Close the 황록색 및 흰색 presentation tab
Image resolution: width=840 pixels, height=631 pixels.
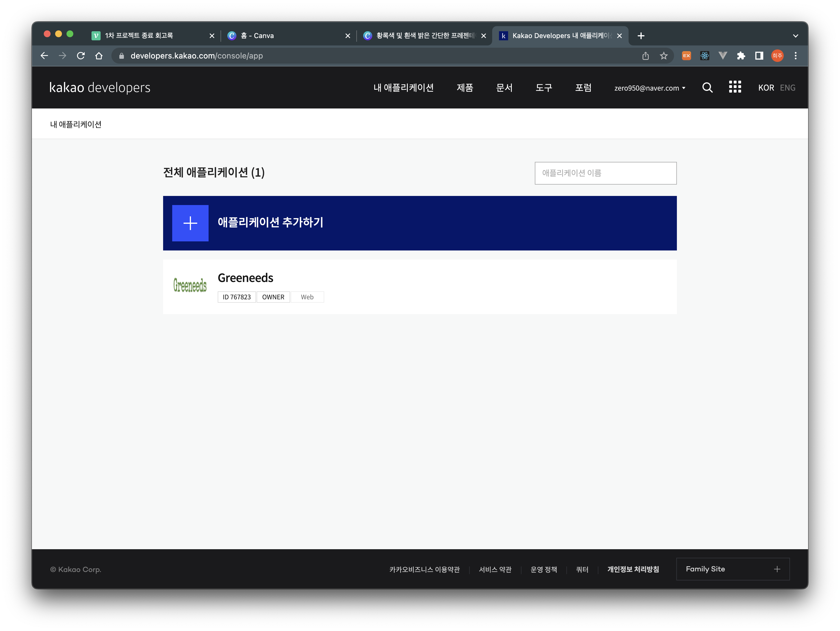483,36
